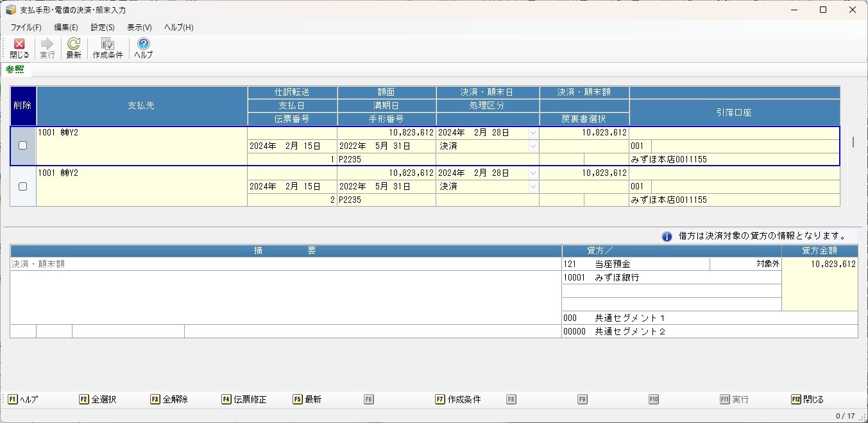
Task: Click the F3 全解除 function key
Action: [x=169, y=399]
